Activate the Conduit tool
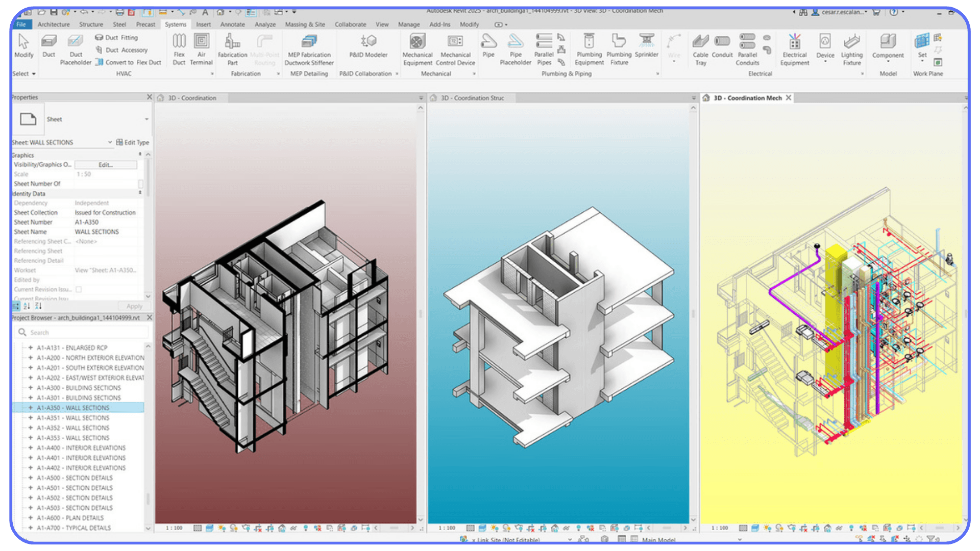The image size is (980, 551). tap(722, 48)
